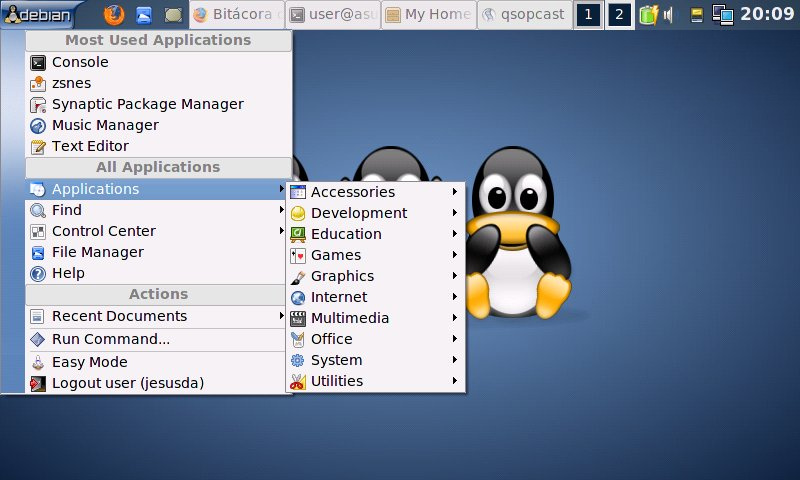The image size is (800, 480).
Task: Click the Synaptic Package Manager icon
Action: tap(38, 105)
